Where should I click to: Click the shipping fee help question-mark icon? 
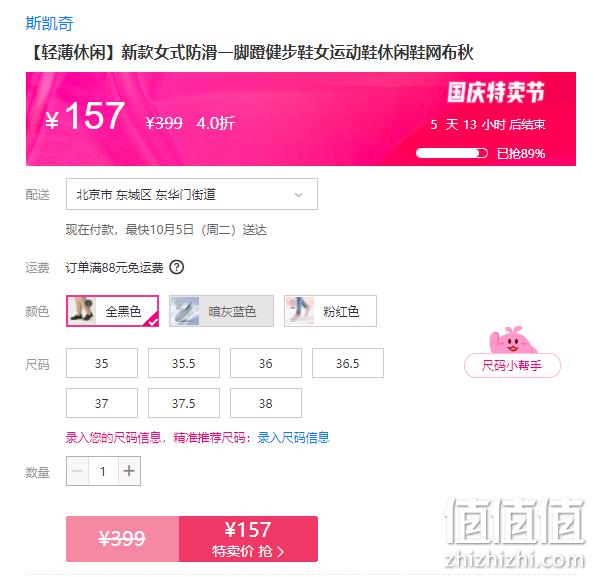click(177, 267)
